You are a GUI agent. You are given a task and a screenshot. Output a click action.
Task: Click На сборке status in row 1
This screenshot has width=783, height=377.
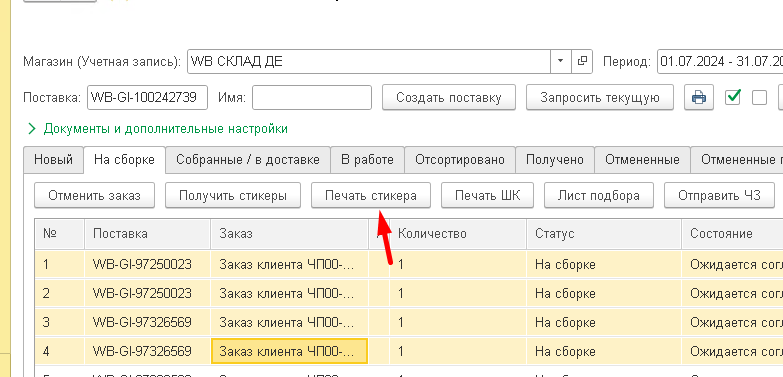[604, 264]
